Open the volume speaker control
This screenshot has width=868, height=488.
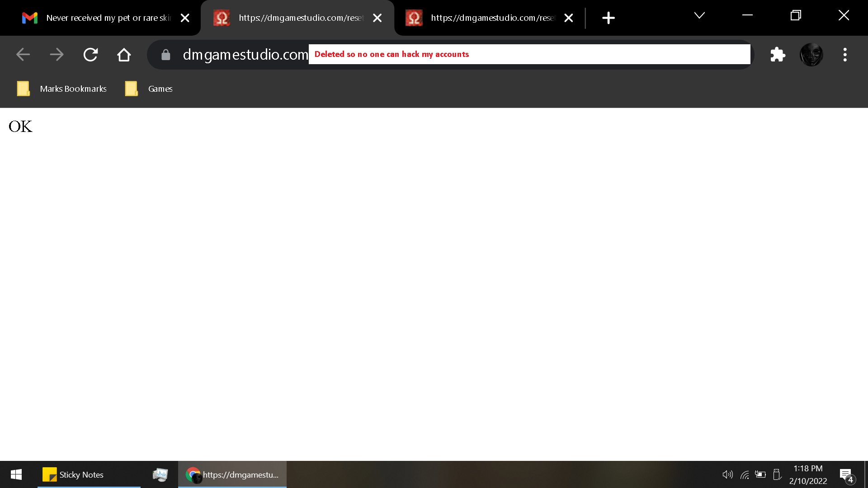[x=727, y=474]
